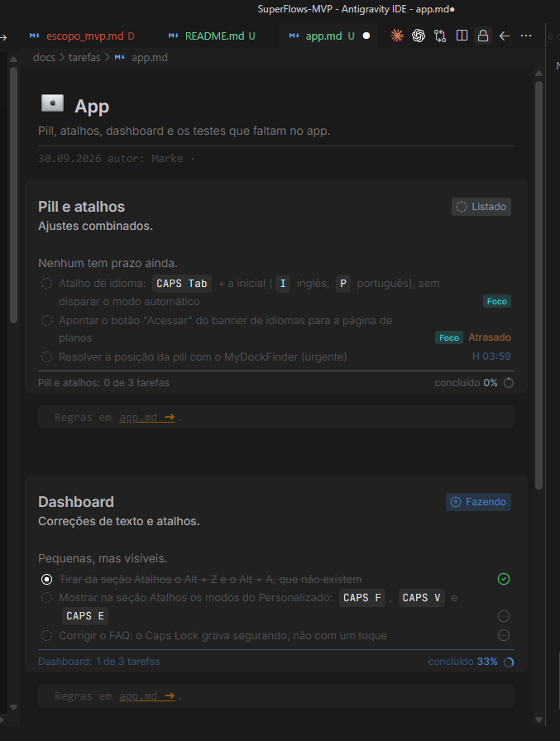
Task: Click the CAPS E key badge
Action: (x=85, y=616)
